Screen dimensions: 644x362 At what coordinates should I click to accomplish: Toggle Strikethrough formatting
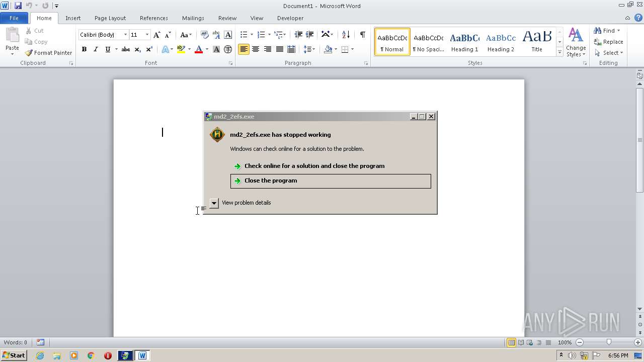(126, 49)
